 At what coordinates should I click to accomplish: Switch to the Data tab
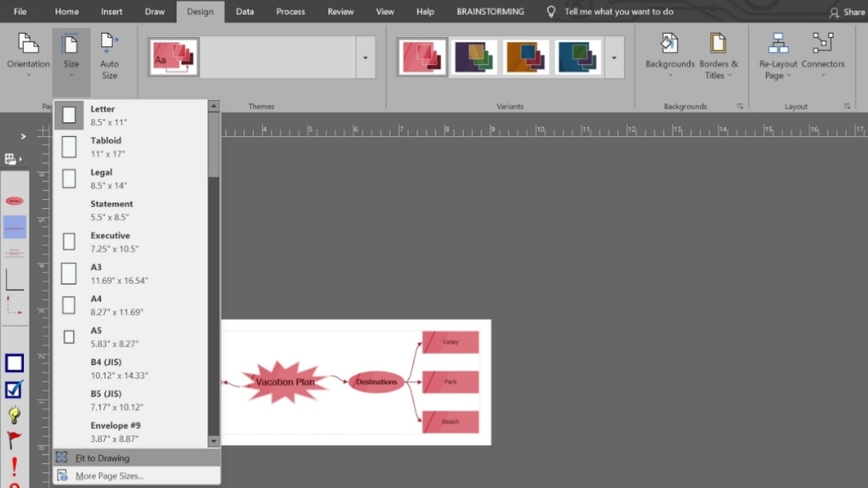pyautogui.click(x=245, y=12)
